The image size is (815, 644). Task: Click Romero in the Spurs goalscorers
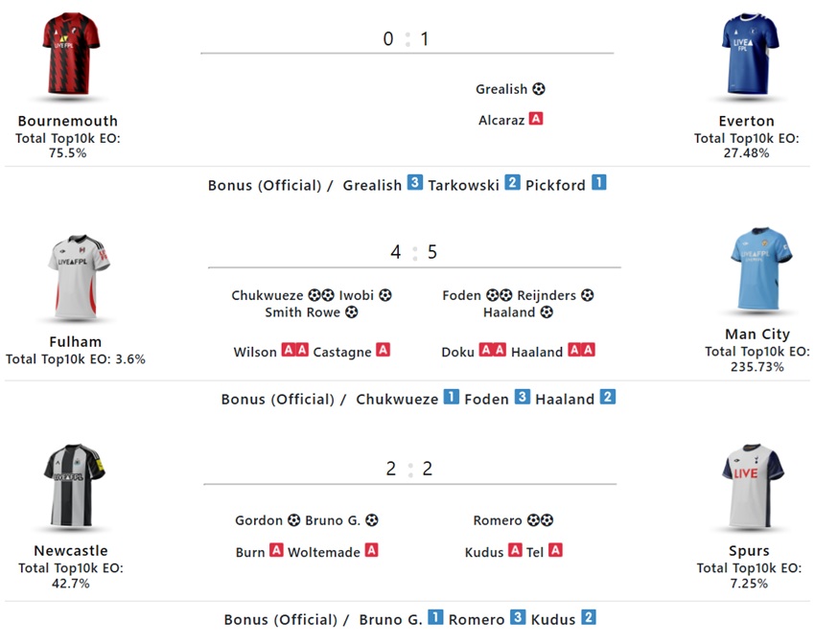click(x=497, y=520)
